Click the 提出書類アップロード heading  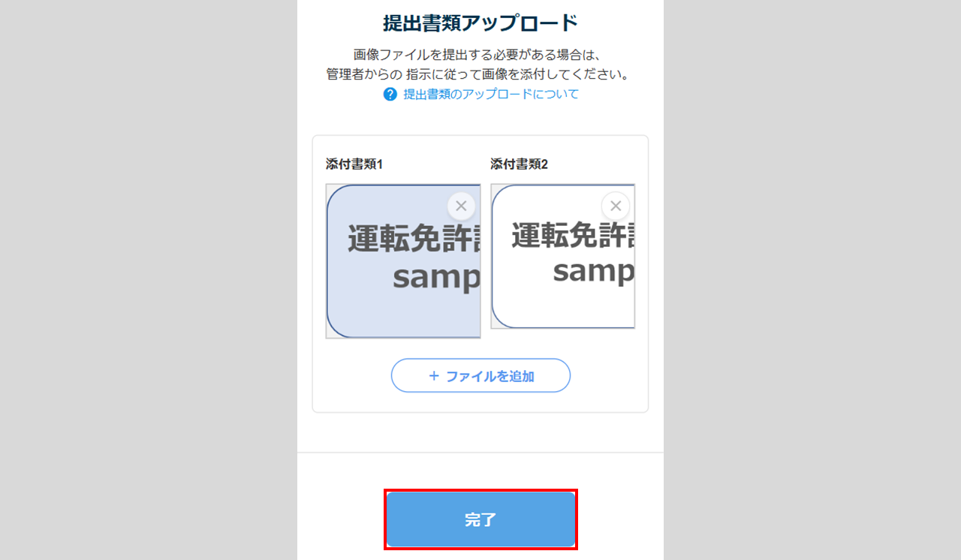pos(480,23)
